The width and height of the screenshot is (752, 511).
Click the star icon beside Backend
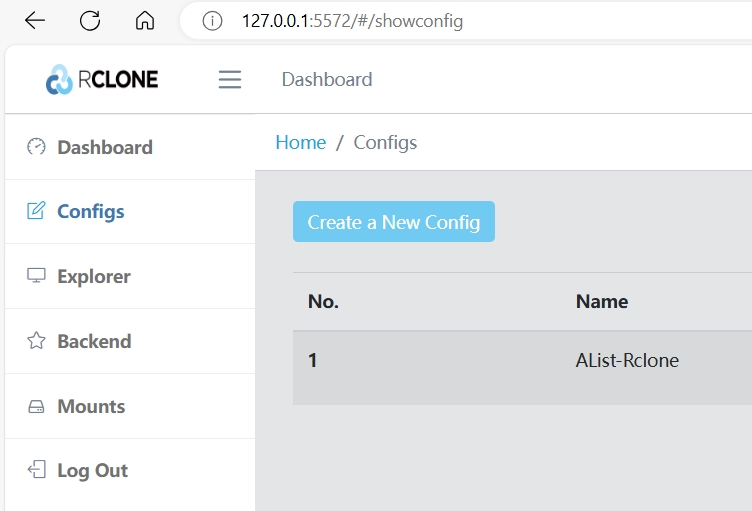click(36, 341)
